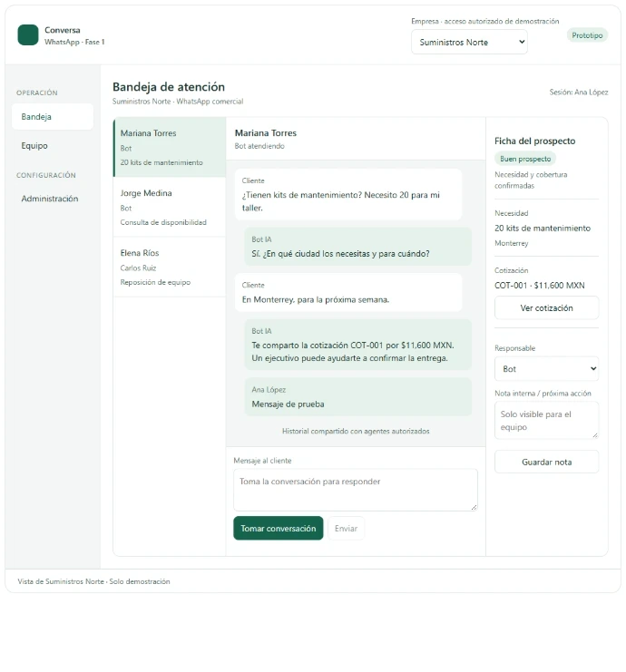Go to Administración in the sidebar
626x672 pixels.
53,199
